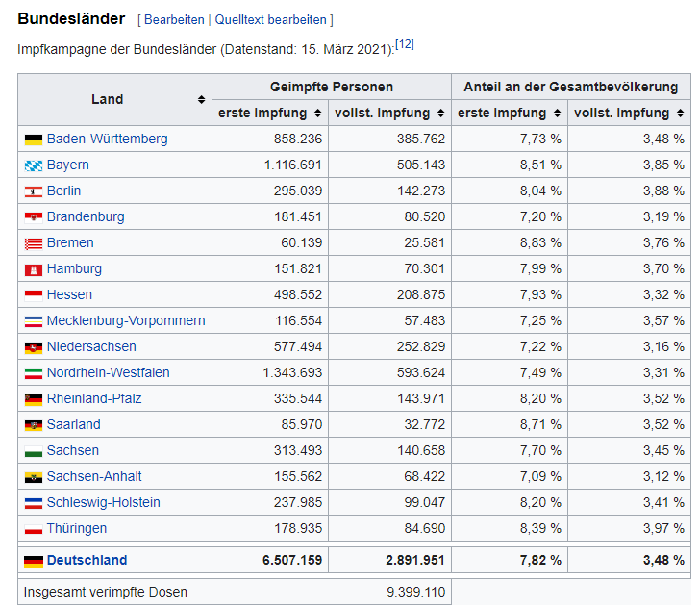
Task: Click the Bayern flag icon
Action: [34, 165]
